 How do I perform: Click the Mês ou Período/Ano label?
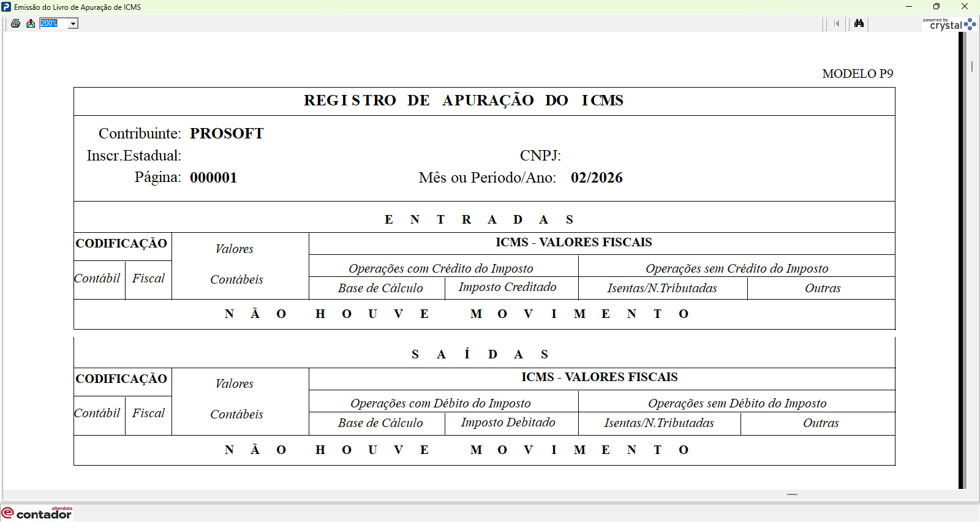[x=488, y=178]
